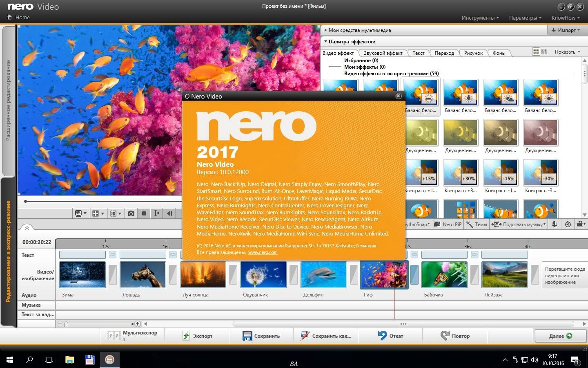Select the Дельфин clip thumbnail
588x368 pixels.
324,275
